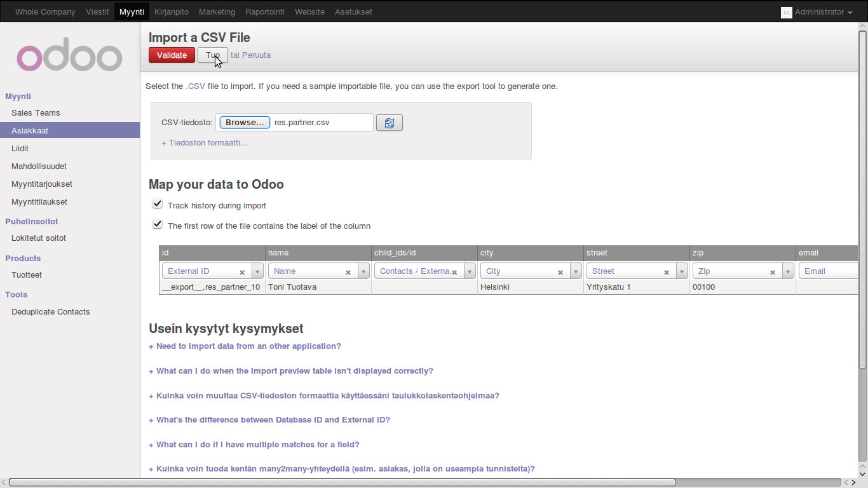Clear the Street field mapping
868x488 pixels.
click(x=667, y=272)
